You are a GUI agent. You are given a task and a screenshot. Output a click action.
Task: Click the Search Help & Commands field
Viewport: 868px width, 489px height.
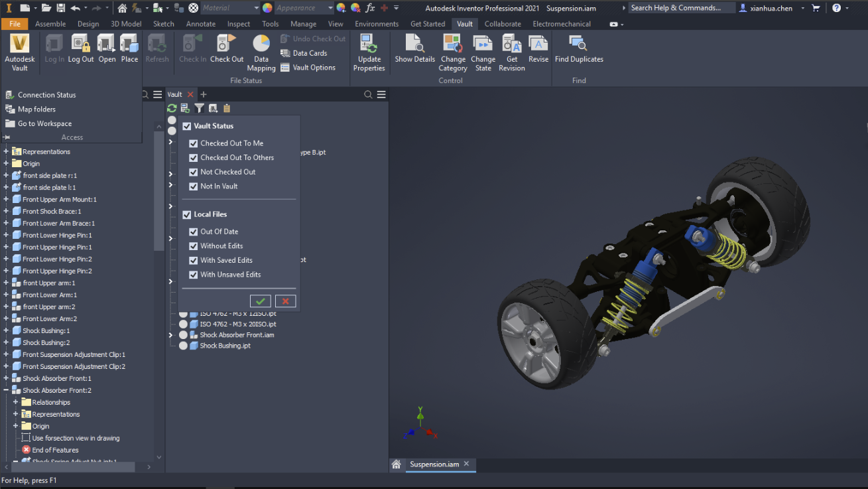tap(681, 8)
